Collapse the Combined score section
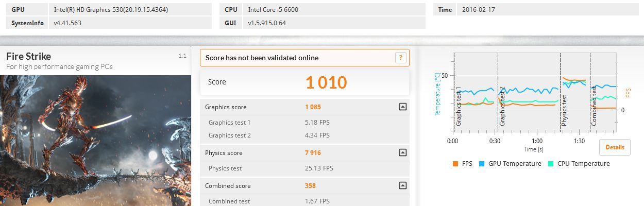The width and height of the screenshot is (644, 206). tap(403, 185)
